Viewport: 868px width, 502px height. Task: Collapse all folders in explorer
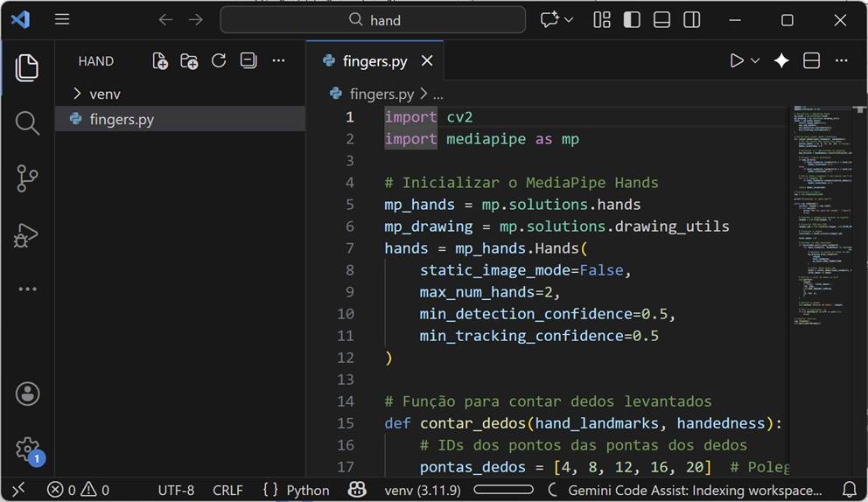pos(248,60)
